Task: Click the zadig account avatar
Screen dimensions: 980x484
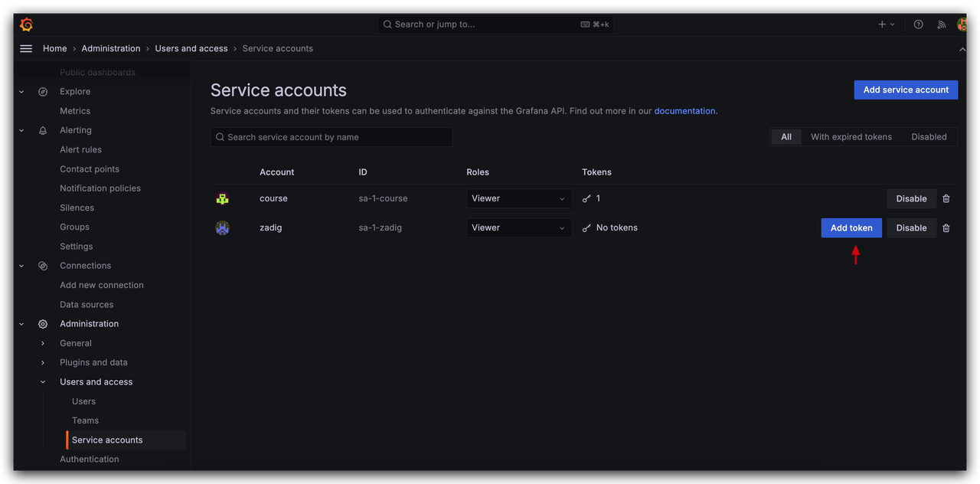Action: [x=222, y=227]
